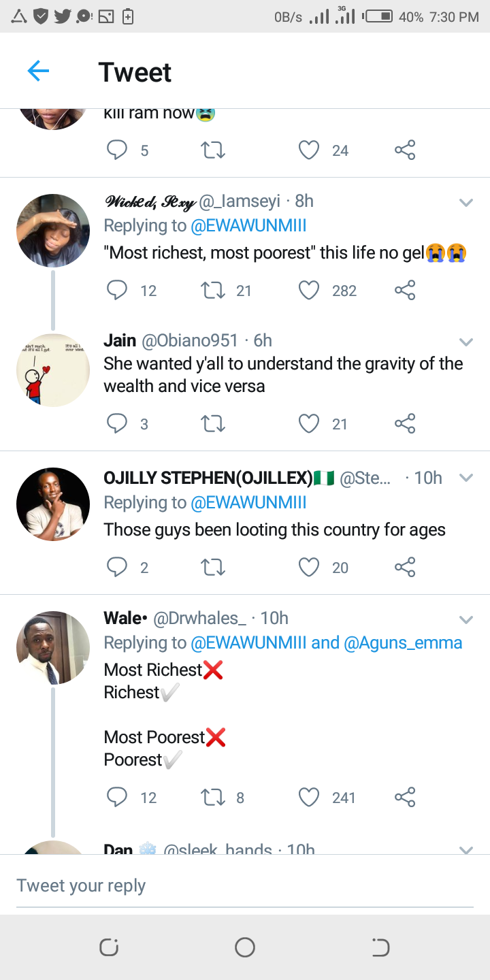Open the @Aguns_emma mention link
Image resolution: width=490 pixels, height=980 pixels.
pos(403,643)
